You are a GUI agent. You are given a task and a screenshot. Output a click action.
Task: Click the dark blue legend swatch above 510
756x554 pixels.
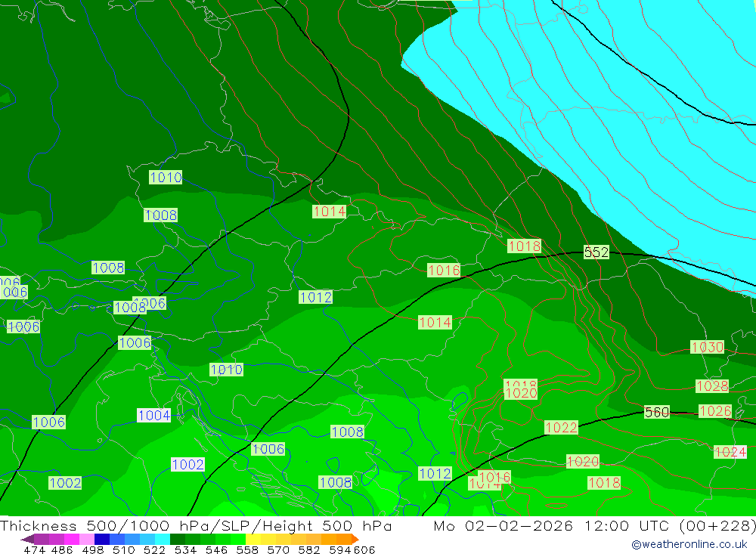click(102, 539)
